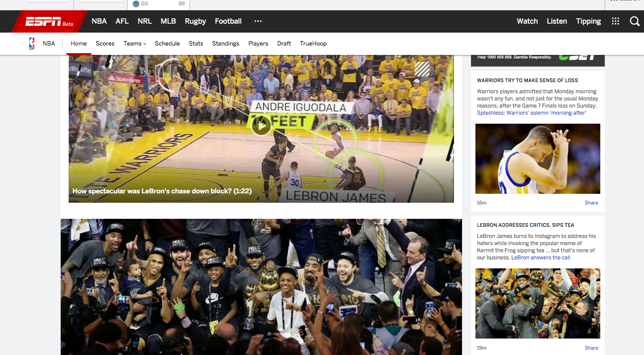Select Football in the top navigation
Screen dimensions: 644x355
click(228, 21)
